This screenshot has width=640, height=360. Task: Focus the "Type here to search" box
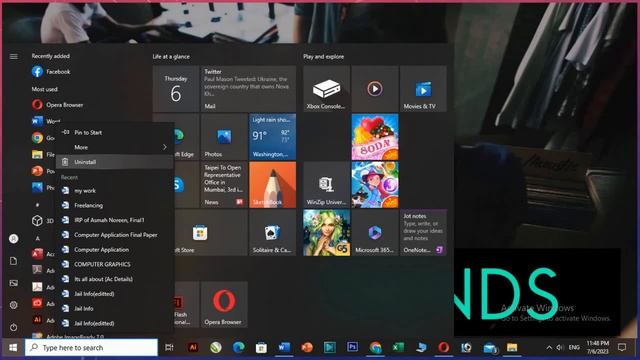click(x=91, y=347)
